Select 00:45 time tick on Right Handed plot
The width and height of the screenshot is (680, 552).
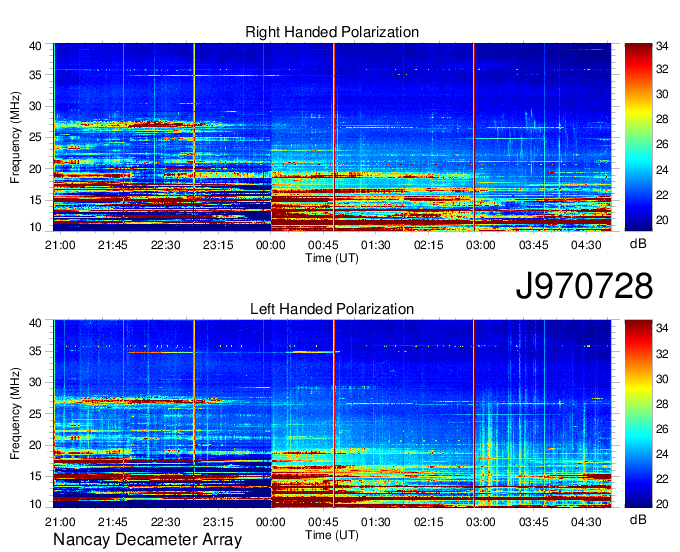coord(323,245)
